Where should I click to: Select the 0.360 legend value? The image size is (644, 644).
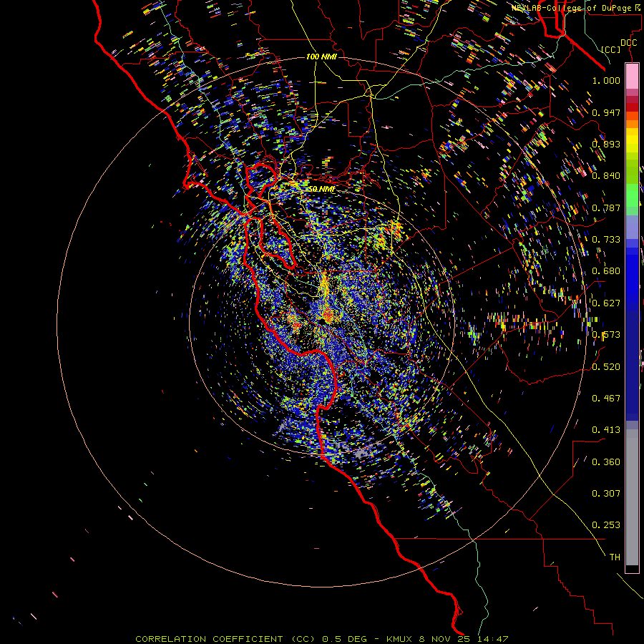[x=606, y=462]
